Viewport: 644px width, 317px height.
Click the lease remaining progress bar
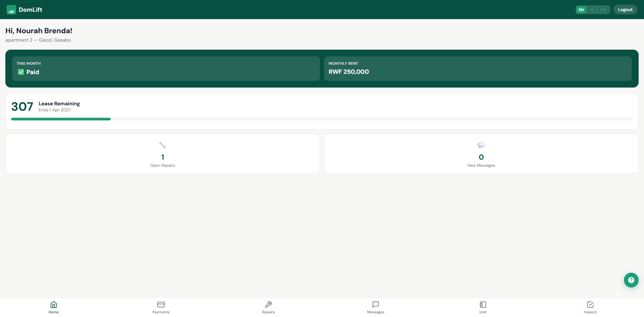pos(322,119)
